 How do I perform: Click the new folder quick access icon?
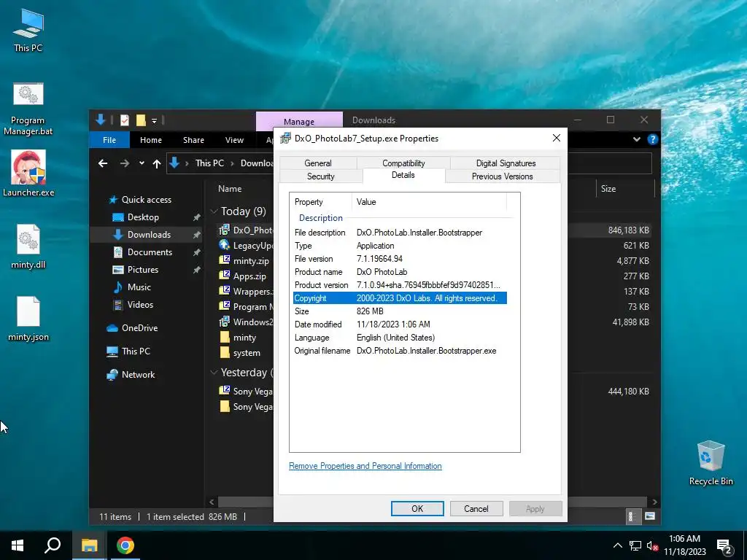pyautogui.click(x=141, y=120)
